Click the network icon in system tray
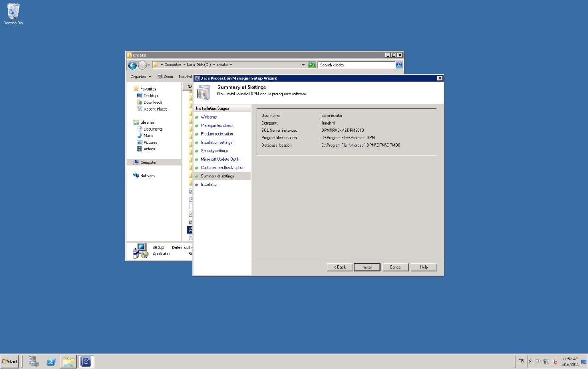588x369 pixels. [x=546, y=362]
